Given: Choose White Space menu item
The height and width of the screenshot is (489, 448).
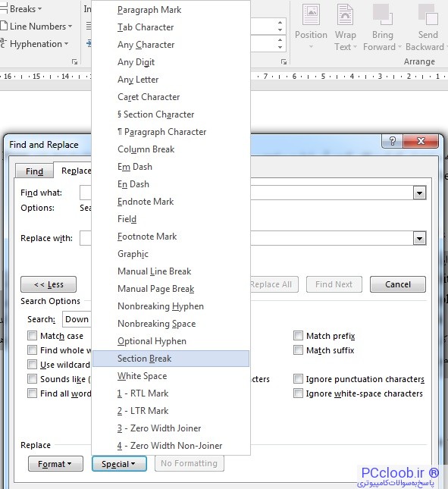Looking at the screenshot, I should coord(171,376).
